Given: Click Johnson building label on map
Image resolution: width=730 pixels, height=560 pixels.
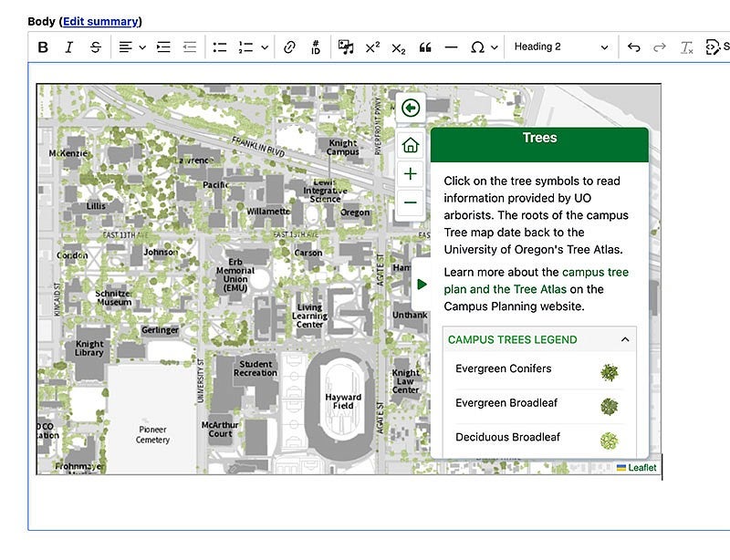Looking at the screenshot, I should pos(161,252).
